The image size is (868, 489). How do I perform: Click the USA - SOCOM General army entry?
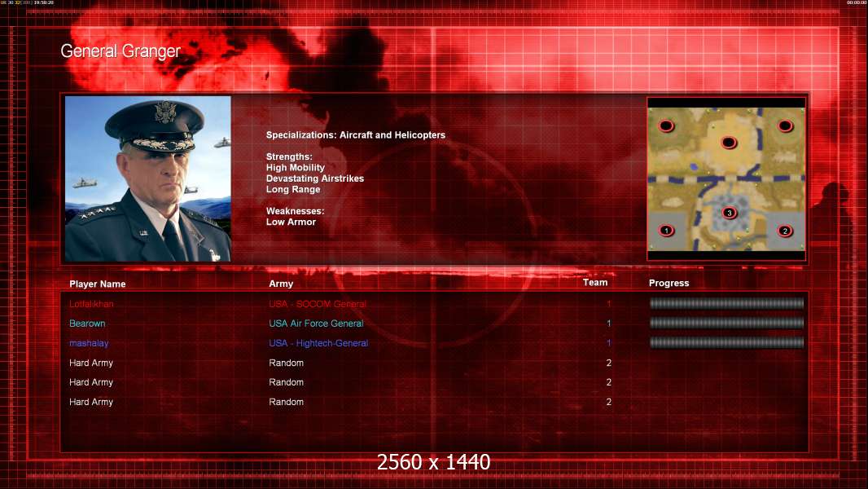point(318,304)
